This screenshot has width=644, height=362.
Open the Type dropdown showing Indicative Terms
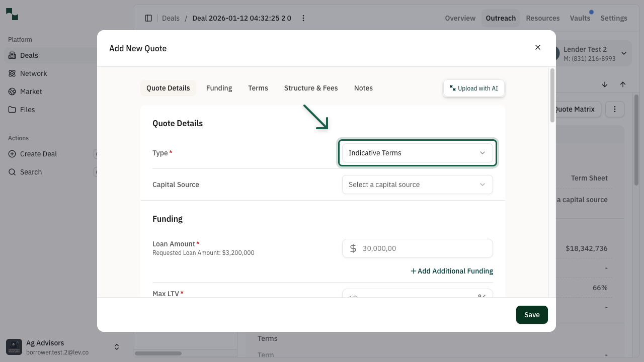tap(417, 153)
